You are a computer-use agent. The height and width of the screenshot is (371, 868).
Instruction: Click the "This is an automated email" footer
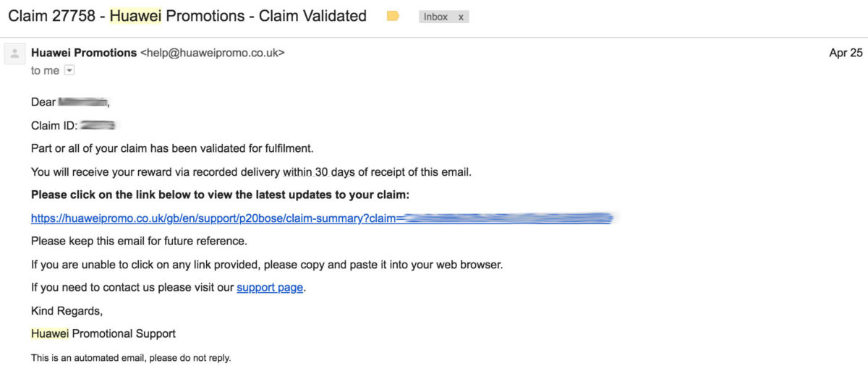131,357
